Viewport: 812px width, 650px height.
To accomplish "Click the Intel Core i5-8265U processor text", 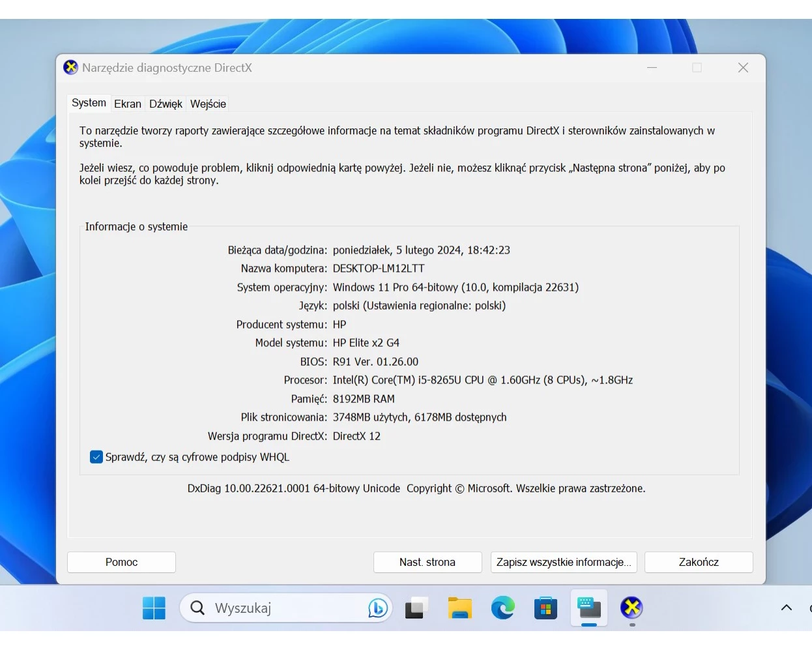I will coord(483,380).
